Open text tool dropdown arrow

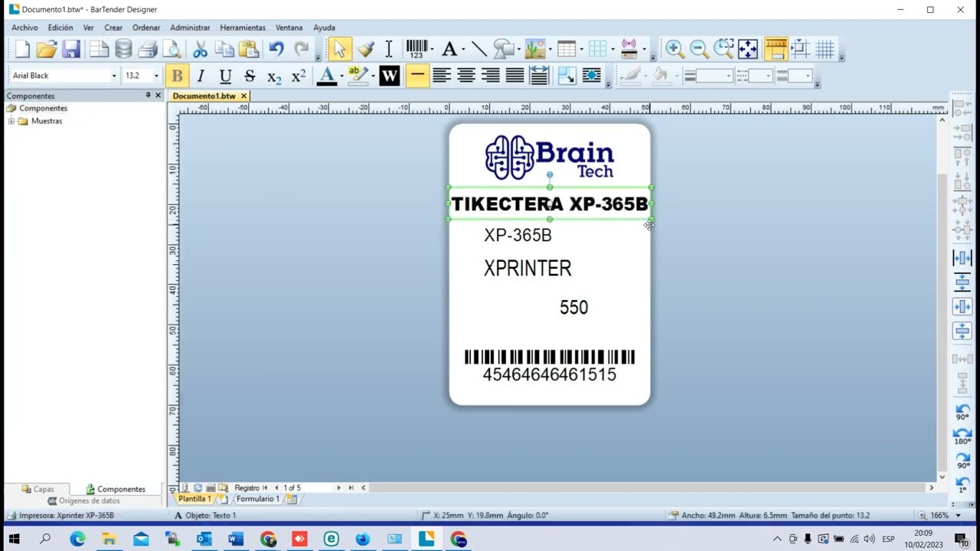(x=462, y=50)
